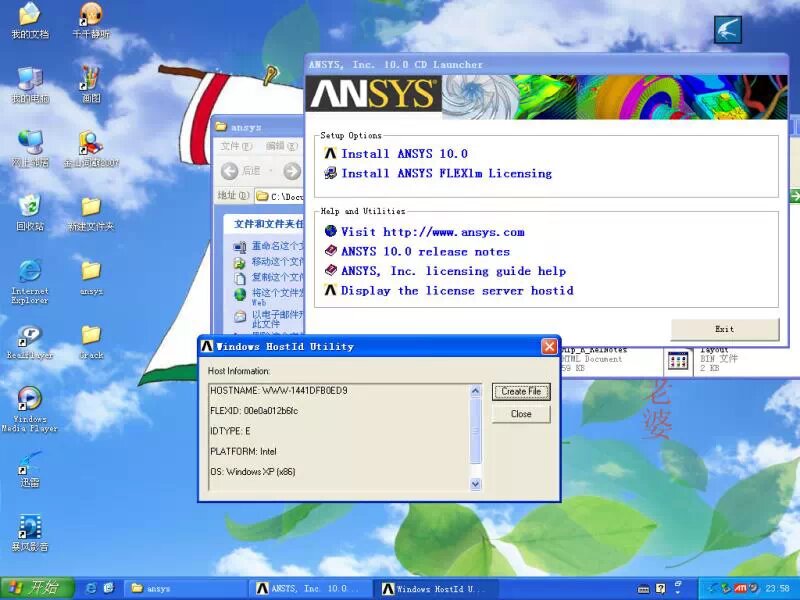Open ANSYS, Inc. licensing guide help
The width and height of the screenshot is (800, 600).
(452, 271)
